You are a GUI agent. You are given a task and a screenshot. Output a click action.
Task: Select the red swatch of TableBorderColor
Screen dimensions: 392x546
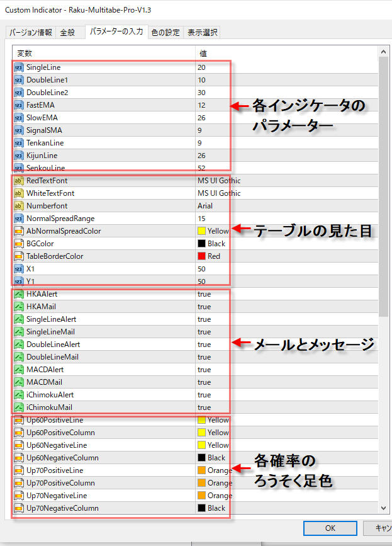tap(201, 256)
